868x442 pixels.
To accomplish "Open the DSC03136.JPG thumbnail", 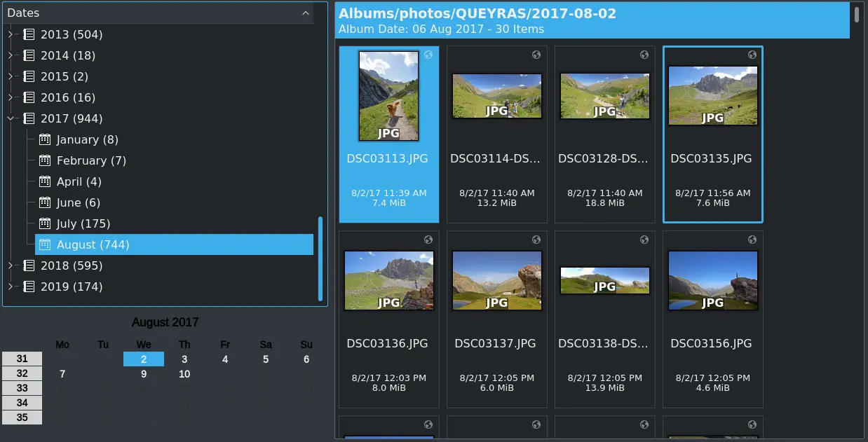I will click(x=389, y=280).
